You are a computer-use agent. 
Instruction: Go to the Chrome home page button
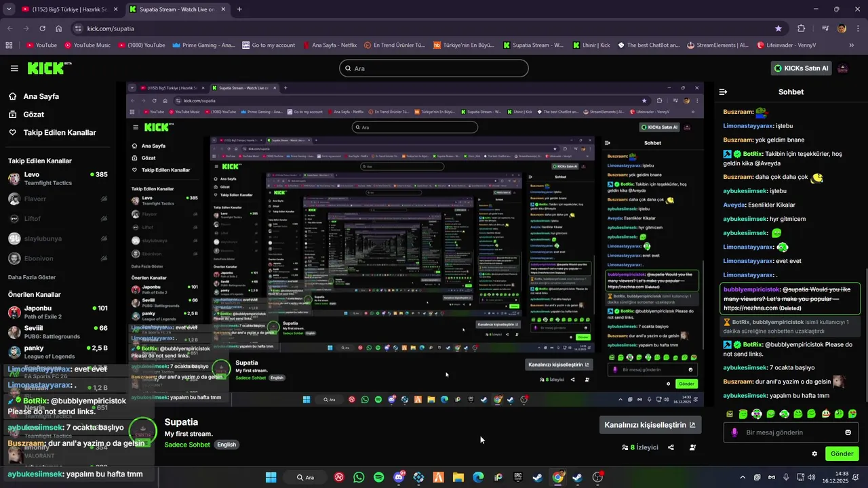pyautogui.click(x=59, y=28)
